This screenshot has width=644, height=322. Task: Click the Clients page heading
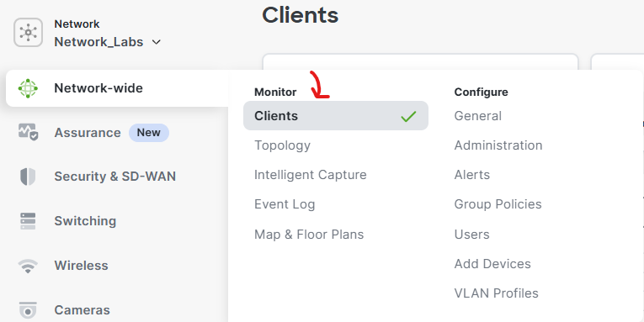[x=301, y=15]
